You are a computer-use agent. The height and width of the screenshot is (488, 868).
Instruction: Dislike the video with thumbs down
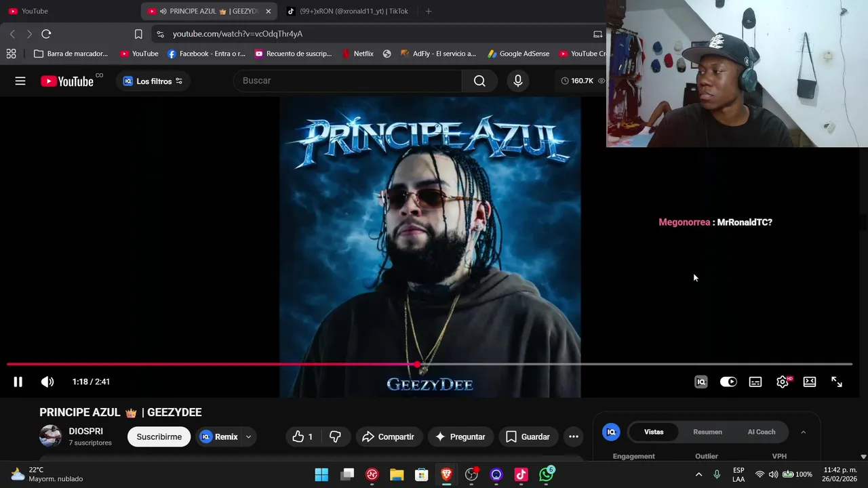pos(335,436)
